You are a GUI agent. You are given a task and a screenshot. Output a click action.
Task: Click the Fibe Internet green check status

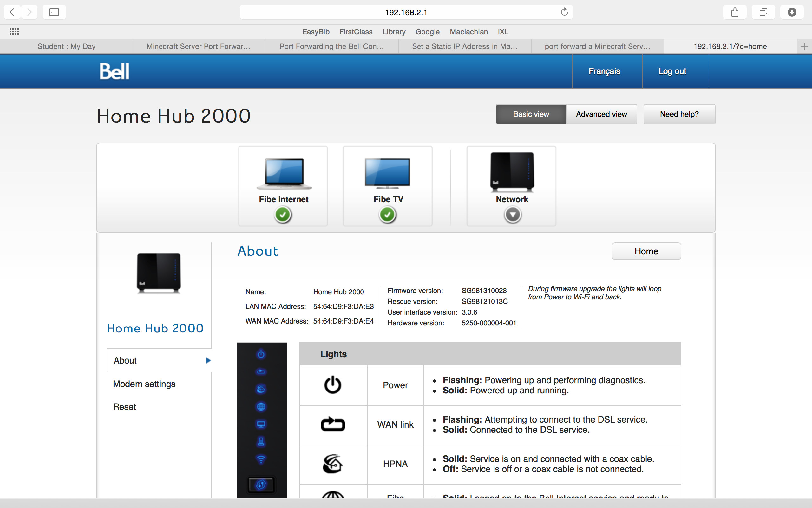(x=283, y=215)
